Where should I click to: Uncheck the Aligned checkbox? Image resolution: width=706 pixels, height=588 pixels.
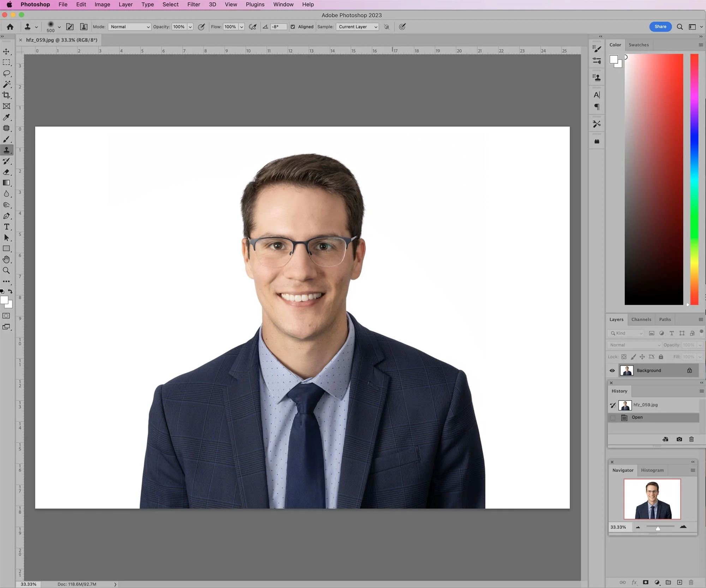click(293, 27)
